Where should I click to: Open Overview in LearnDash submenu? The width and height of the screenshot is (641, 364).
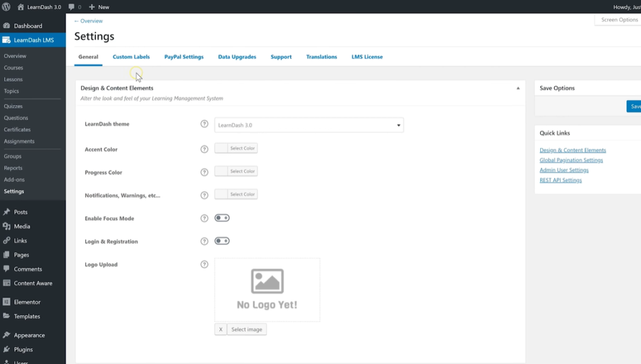15,56
